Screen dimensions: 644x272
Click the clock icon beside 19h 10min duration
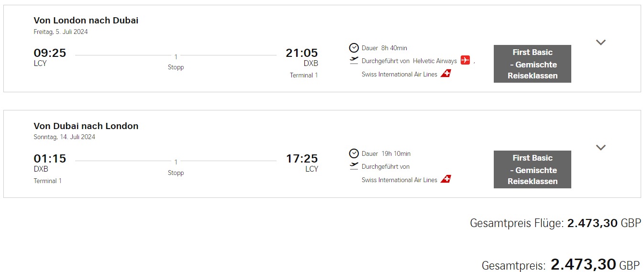coord(354,153)
